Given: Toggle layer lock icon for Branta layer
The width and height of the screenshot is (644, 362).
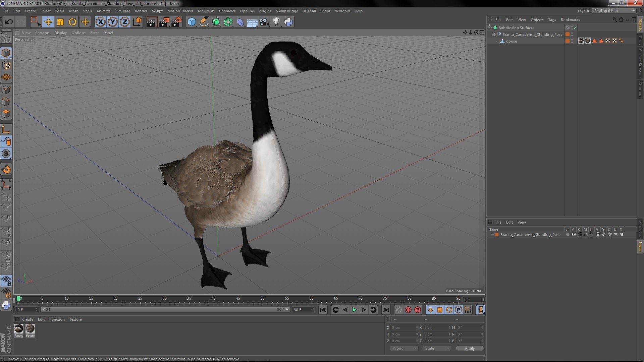Looking at the screenshot, I should pyautogui.click(x=591, y=235).
